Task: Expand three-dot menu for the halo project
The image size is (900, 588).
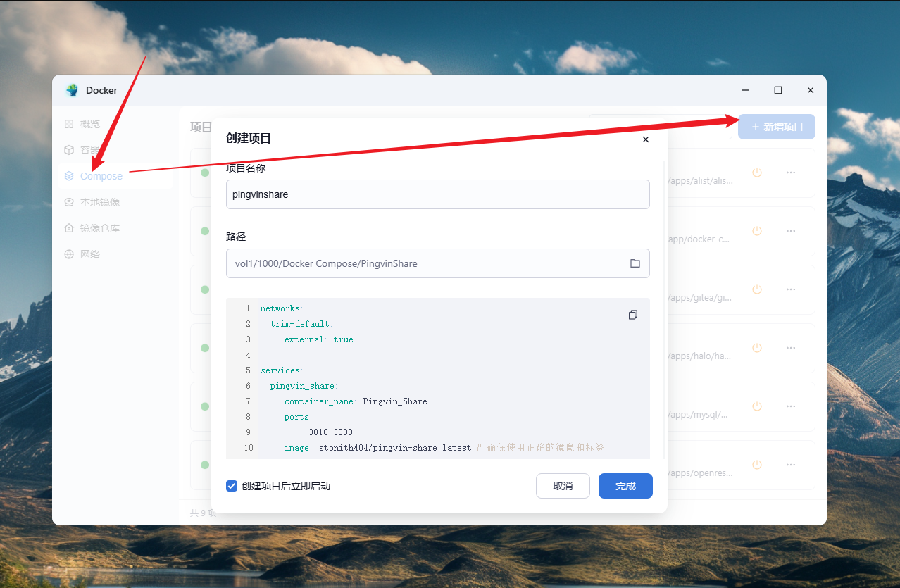Action: click(x=791, y=348)
